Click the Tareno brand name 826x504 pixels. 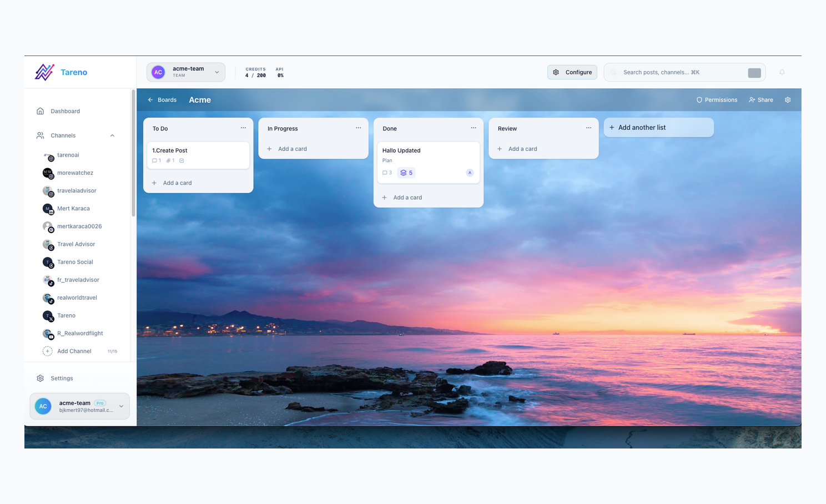pos(74,72)
